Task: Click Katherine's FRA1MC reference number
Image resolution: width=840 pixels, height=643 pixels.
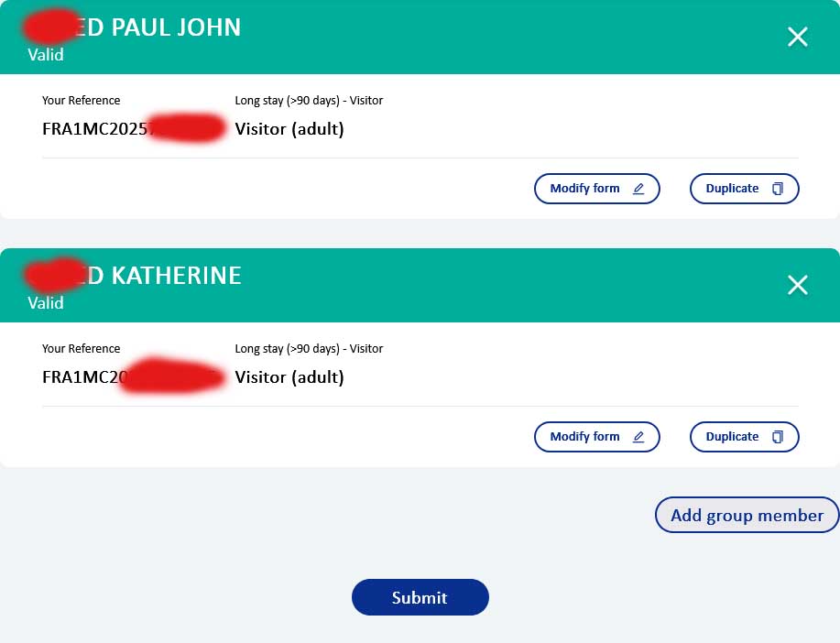Action: [x=81, y=377]
